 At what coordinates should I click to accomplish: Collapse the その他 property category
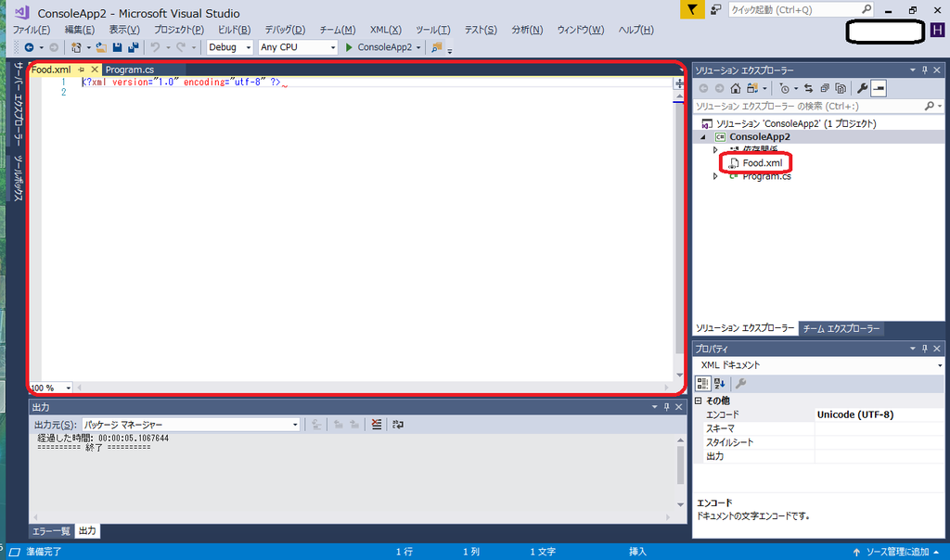(698, 401)
